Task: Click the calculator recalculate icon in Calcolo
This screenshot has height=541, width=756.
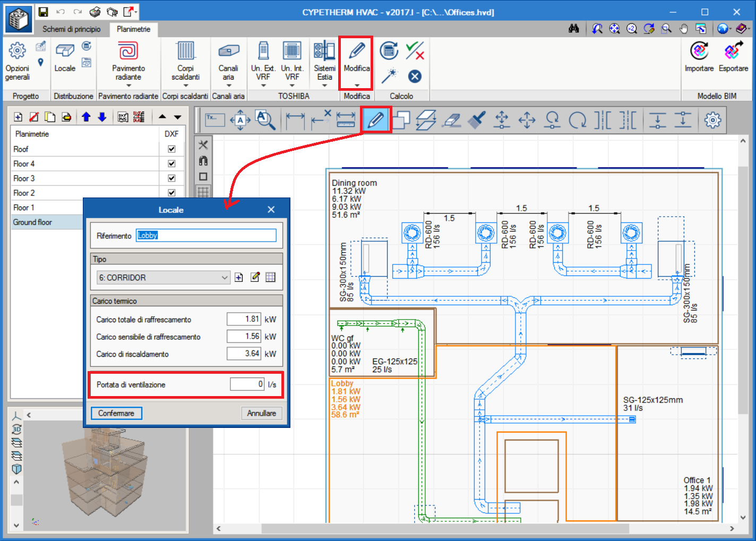Action: click(x=389, y=51)
